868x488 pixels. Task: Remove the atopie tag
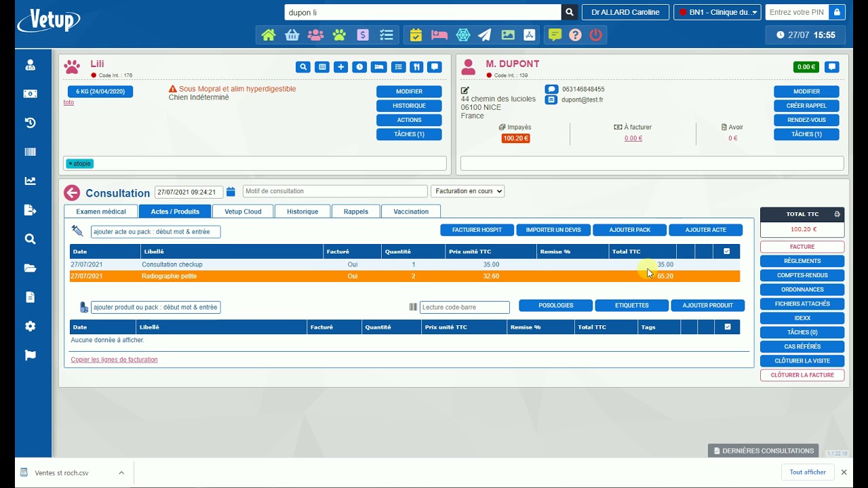(x=71, y=163)
